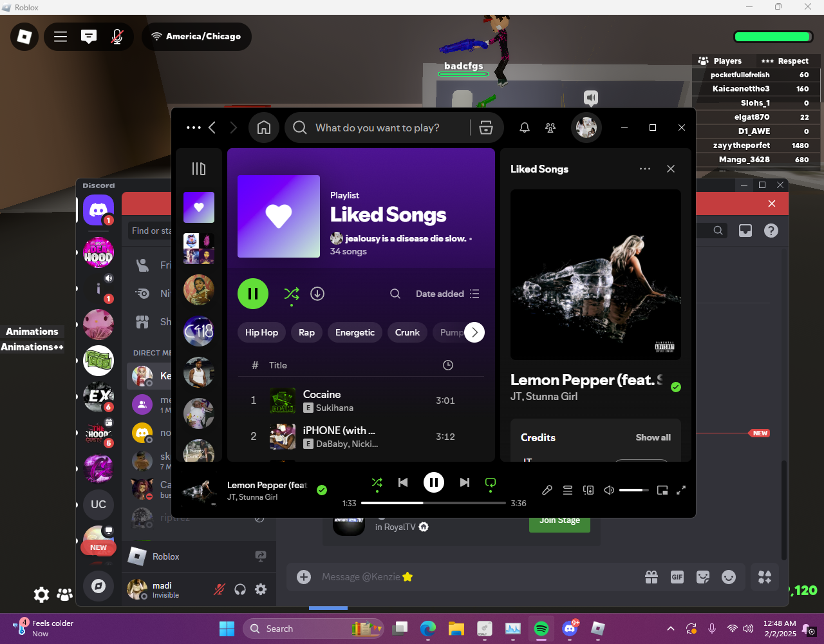Pause playback in the bottom player bar

pos(434,482)
